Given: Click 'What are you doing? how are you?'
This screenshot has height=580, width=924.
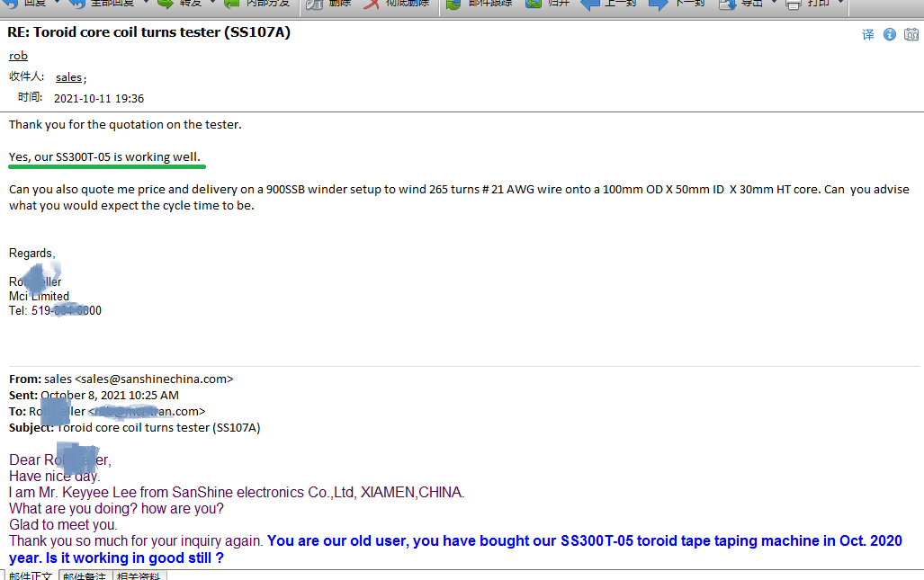Looking at the screenshot, I should pyautogui.click(x=116, y=508).
